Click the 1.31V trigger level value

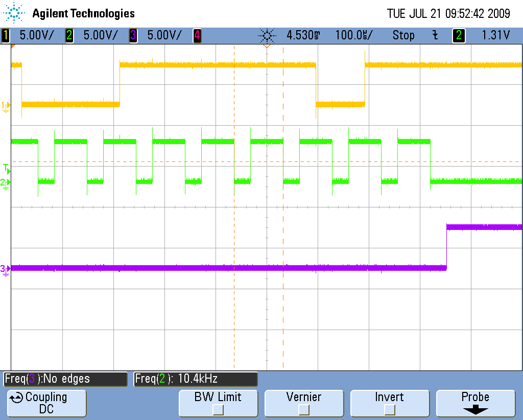coord(495,35)
